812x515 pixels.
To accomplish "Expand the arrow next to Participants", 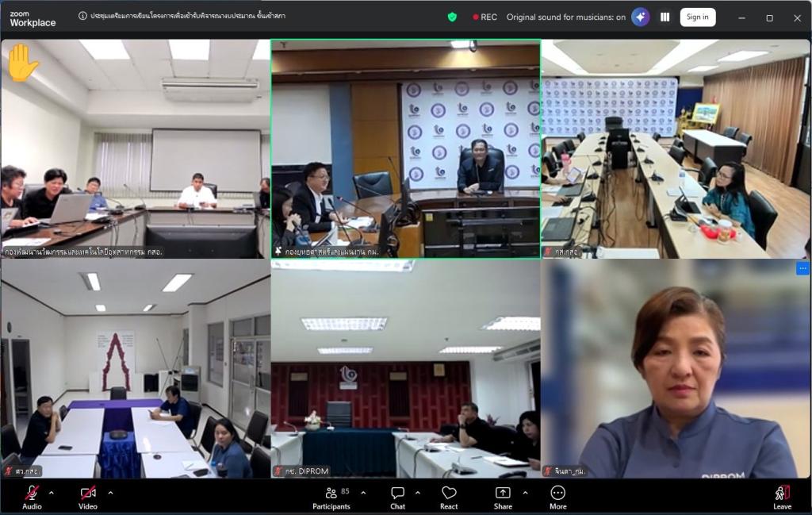I will pyautogui.click(x=363, y=493).
